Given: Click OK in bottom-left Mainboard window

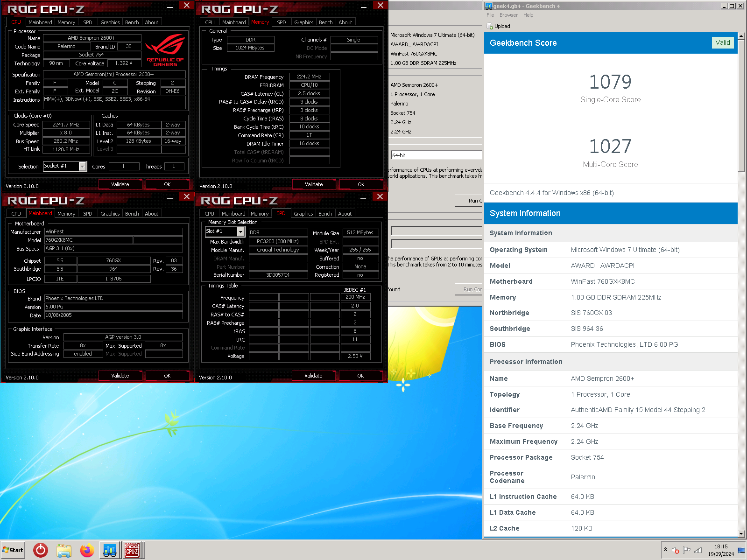Looking at the screenshot, I should tap(167, 376).
